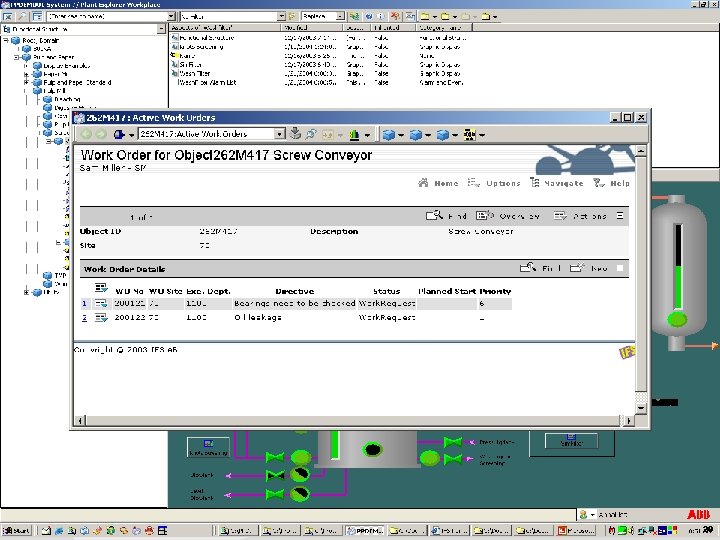
Task: Click the top green valve right of the vessel
Action: pos(452,442)
